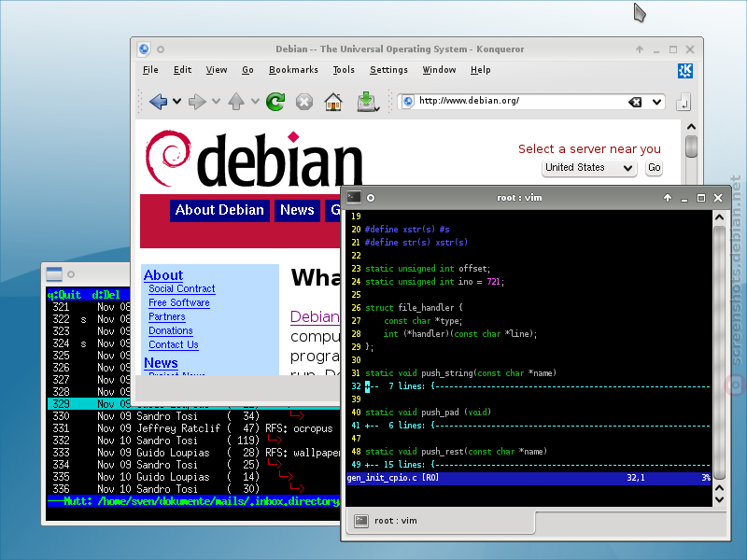Click the grey forward arrow in Konqueror
Viewport: 747px width, 560px height.
point(197,102)
